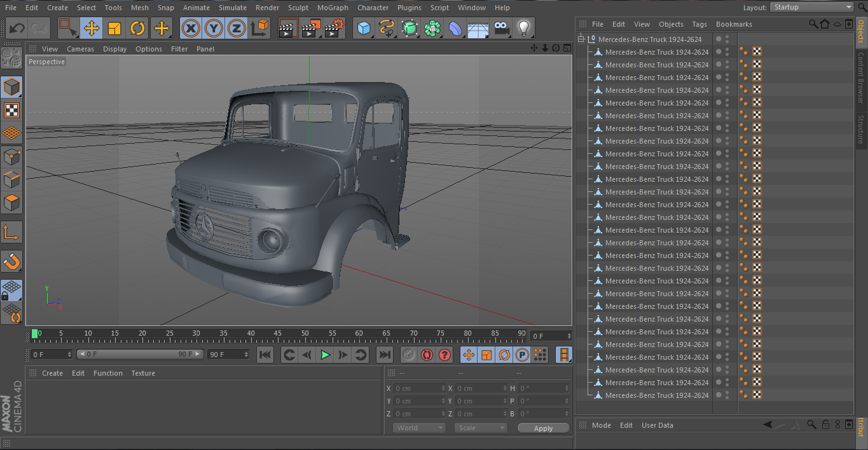The image size is (868, 450).
Task: Collapse the Mercedes-Benz Truck 1924-2624 hierarchy
Action: pyautogui.click(x=580, y=39)
